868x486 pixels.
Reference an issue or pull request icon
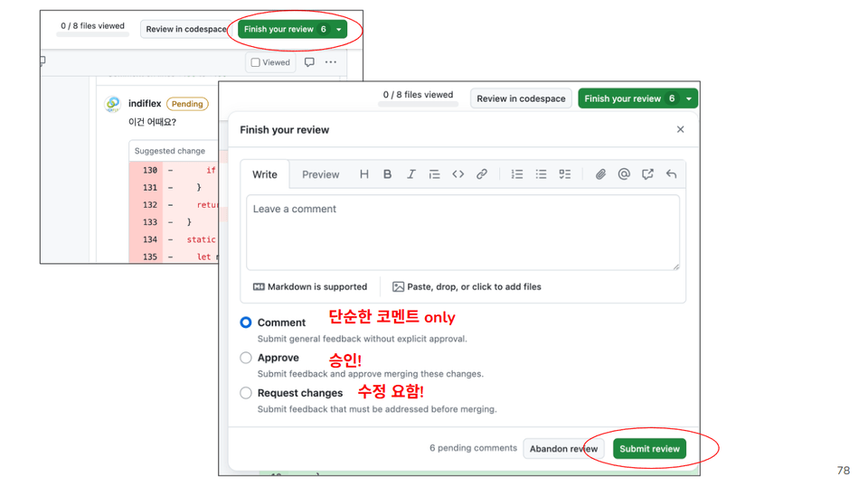point(647,174)
